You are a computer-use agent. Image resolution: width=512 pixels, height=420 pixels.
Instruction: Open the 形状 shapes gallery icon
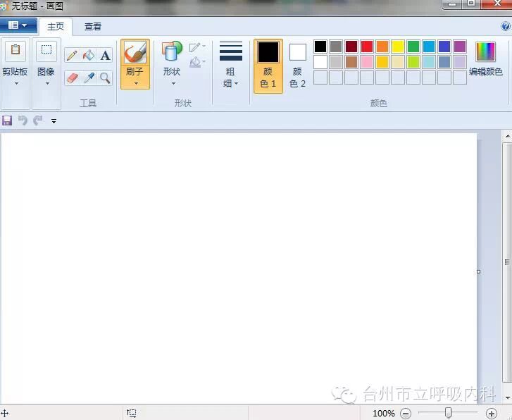[172, 51]
